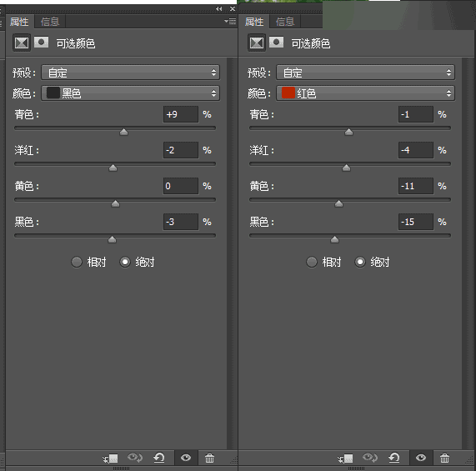Click 洋红 slider handle in left panel
Screen dimensions: 476x471
pos(113,168)
